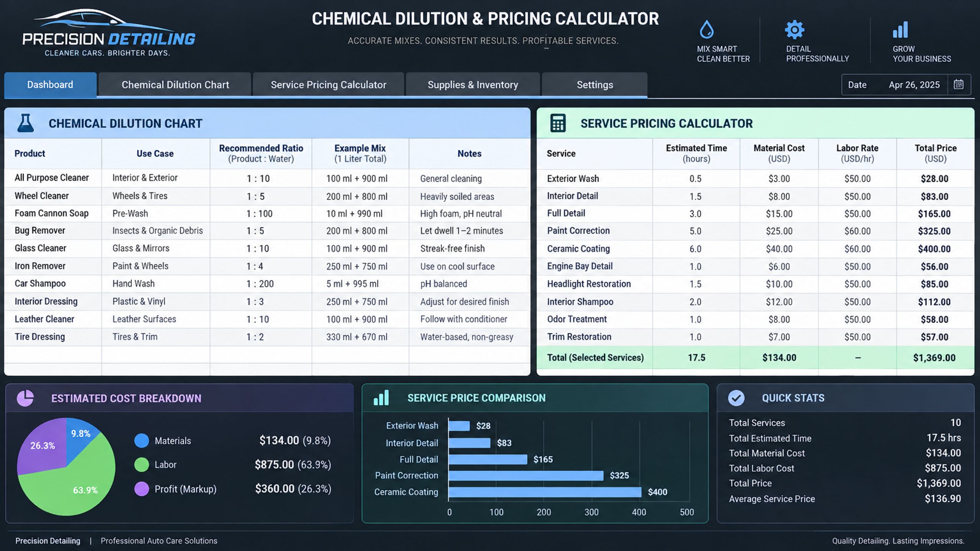Open the calendar date picker icon
Viewport: 980px width, 551px height.
pos(959,85)
